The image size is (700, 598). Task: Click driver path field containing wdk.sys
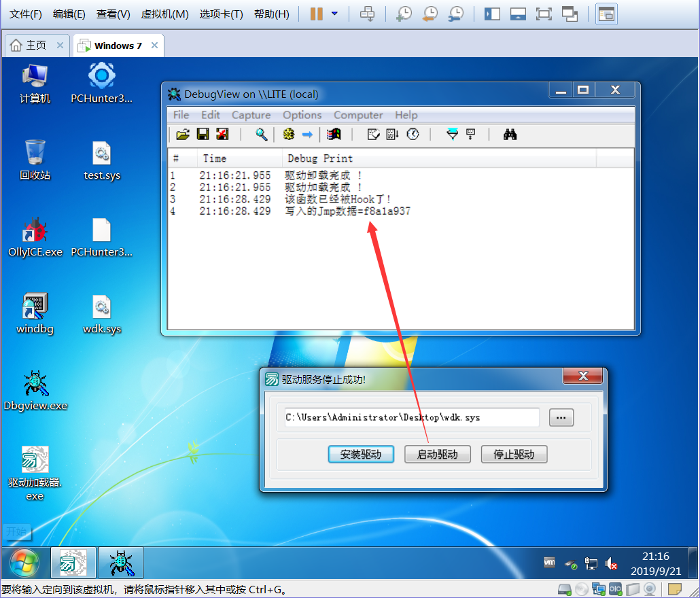pos(412,417)
